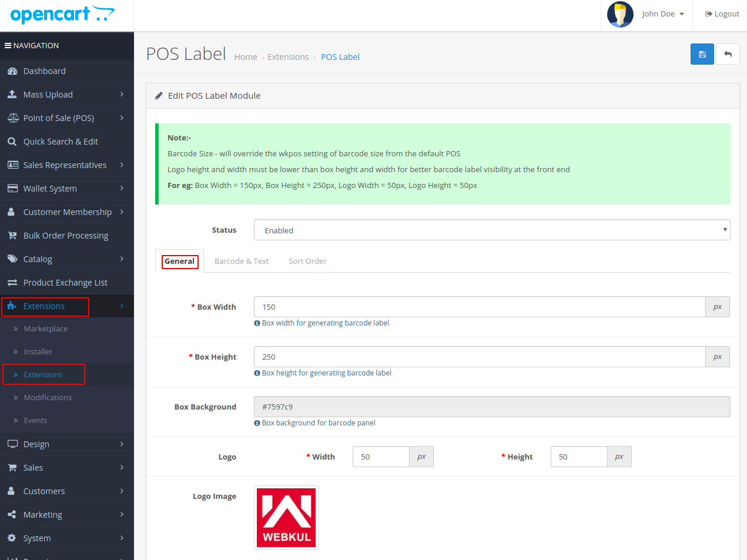Screen dimensions: 747x560
Task: Open the Installer submenu item
Action: 38,352
